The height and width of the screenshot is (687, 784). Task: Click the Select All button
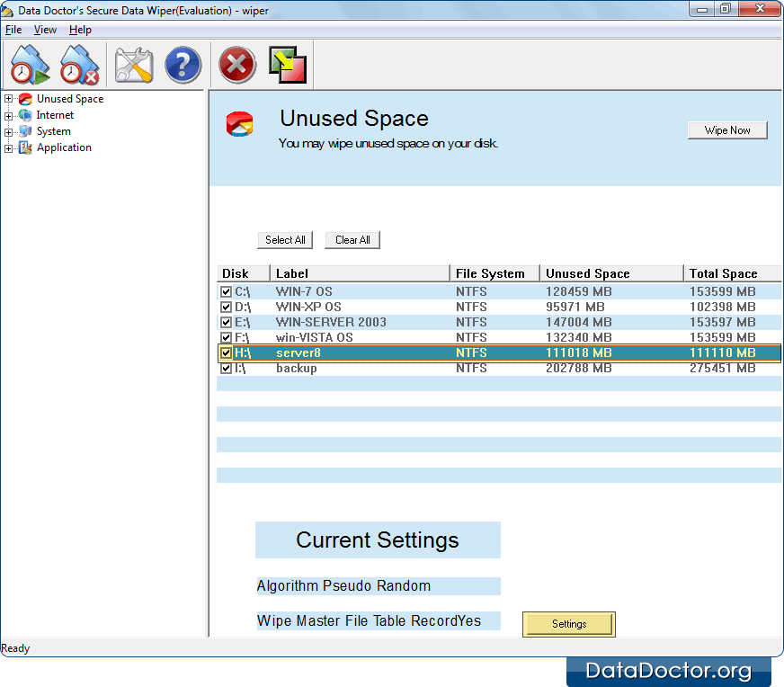(x=285, y=240)
